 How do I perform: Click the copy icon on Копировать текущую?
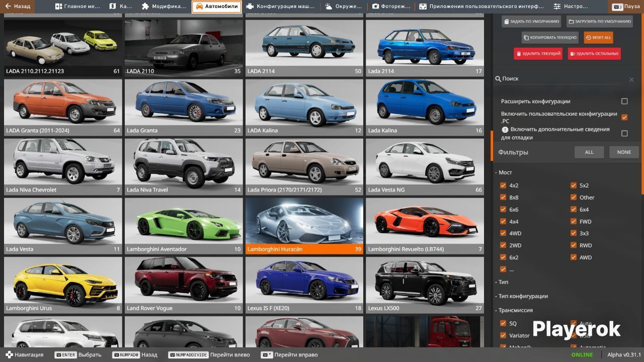point(526,38)
